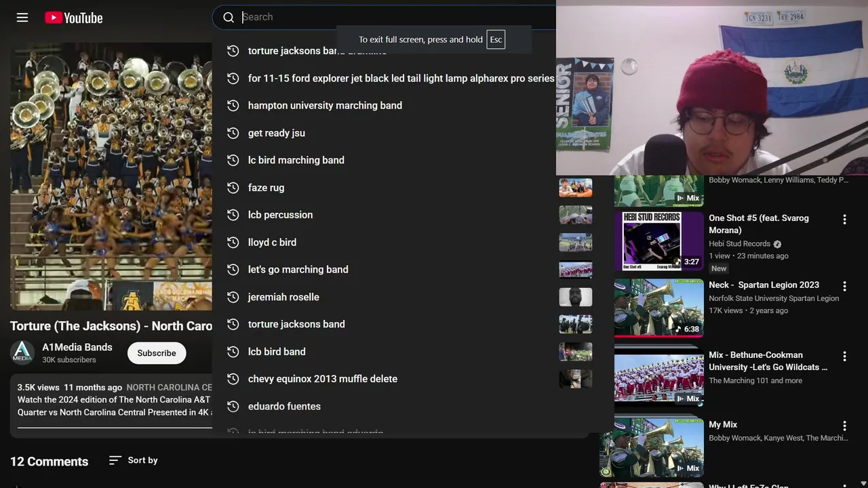Focus the Search text field
The image size is (868, 488).
tap(398, 17)
